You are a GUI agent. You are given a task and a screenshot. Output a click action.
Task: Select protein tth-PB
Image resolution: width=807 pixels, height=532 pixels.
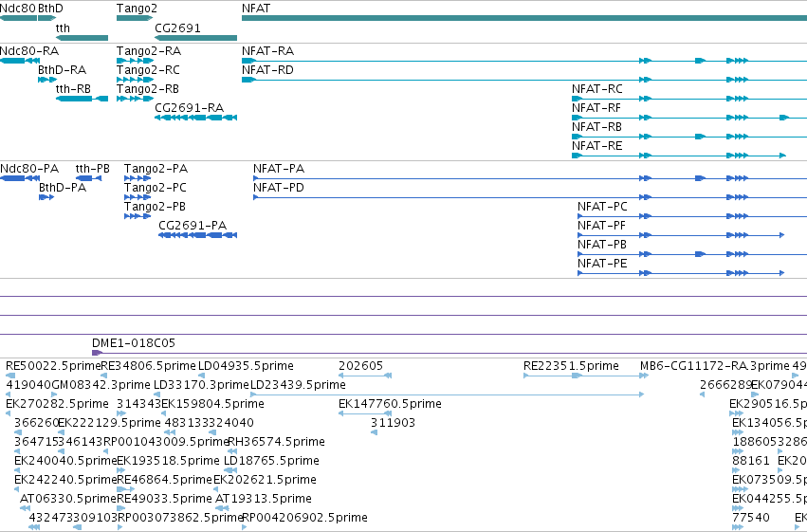[x=93, y=169]
